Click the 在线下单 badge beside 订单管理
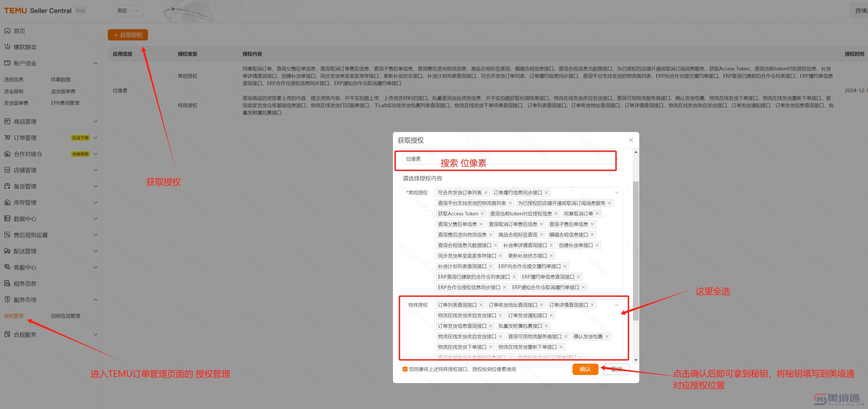Image resolution: width=868 pixels, height=409 pixels. (x=80, y=138)
